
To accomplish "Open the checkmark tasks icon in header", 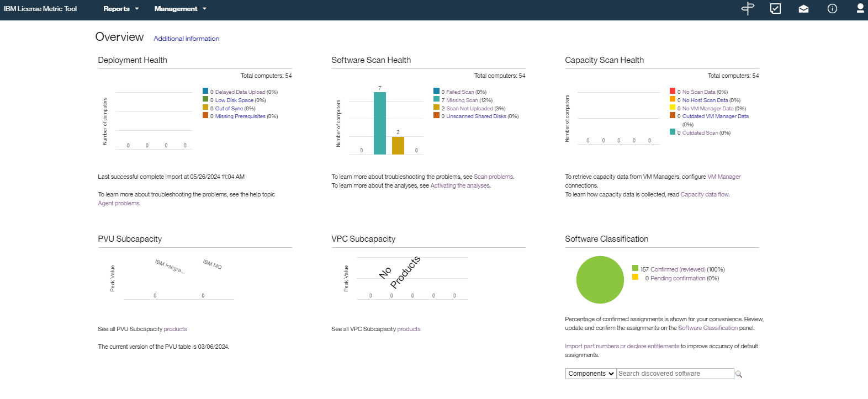I will [x=776, y=8].
